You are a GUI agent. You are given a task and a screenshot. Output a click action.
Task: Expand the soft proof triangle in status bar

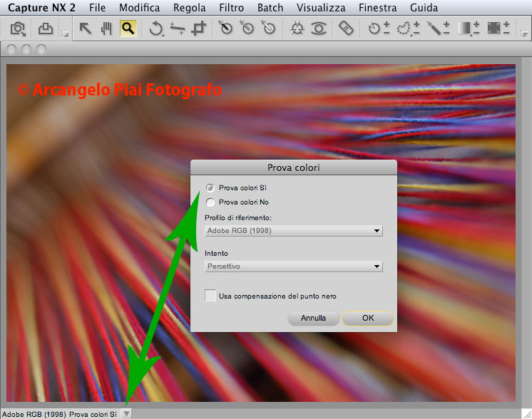[x=126, y=413]
